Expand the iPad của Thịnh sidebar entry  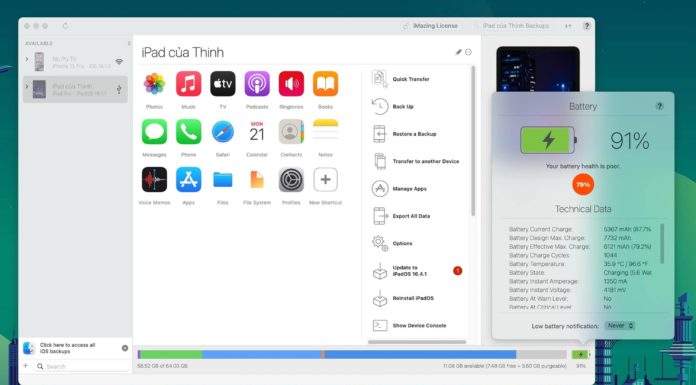click(27, 87)
